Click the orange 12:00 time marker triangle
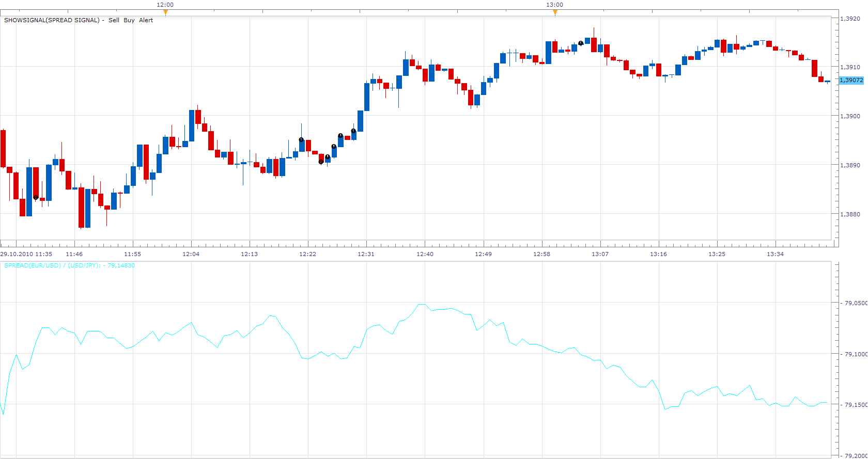The width and height of the screenshot is (868, 459). pyautogui.click(x=165, y=12)
